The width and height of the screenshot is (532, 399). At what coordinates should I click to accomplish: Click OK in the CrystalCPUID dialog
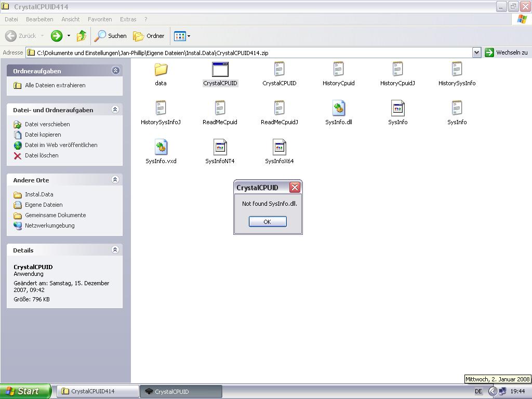[x=268, y=221]
